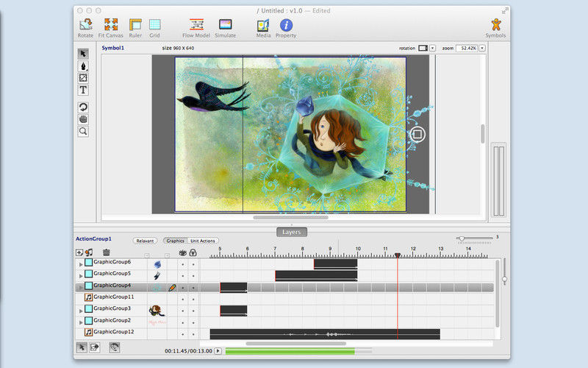Click the lock column header icon
Screen dimensions: 588x368
(193, 252)
